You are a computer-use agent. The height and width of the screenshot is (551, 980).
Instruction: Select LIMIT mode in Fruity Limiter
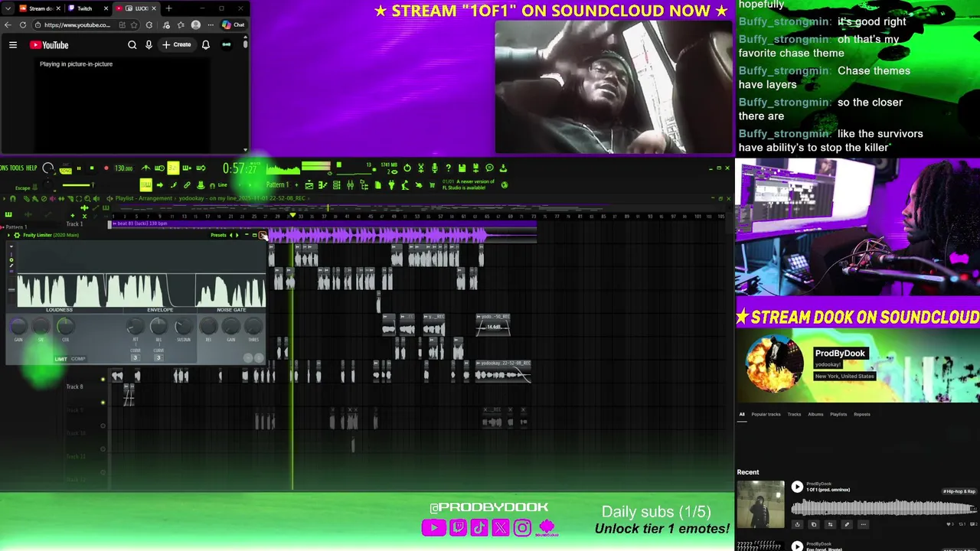coord(61,359)
